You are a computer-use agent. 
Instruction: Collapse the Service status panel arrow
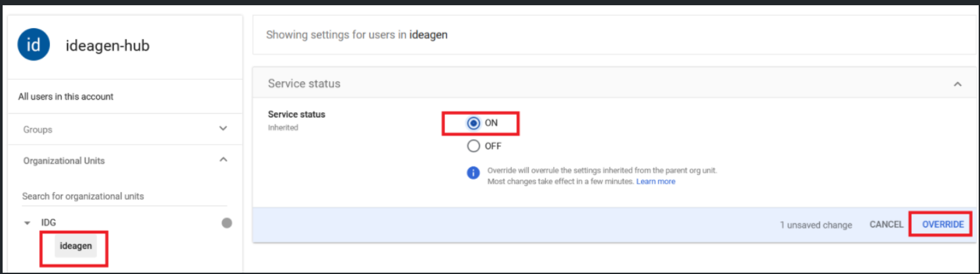[957, 85]
